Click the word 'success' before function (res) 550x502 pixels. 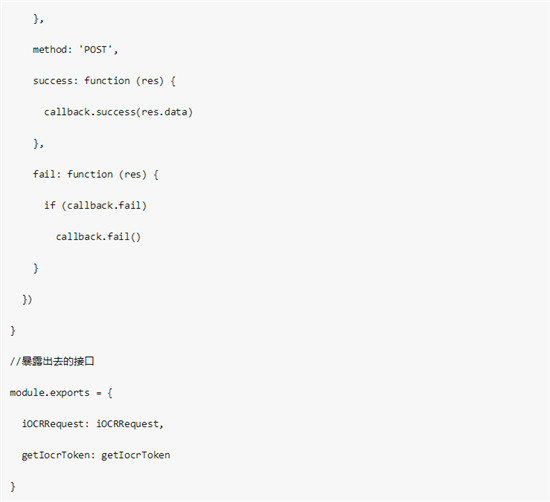(x=53, y=81)
